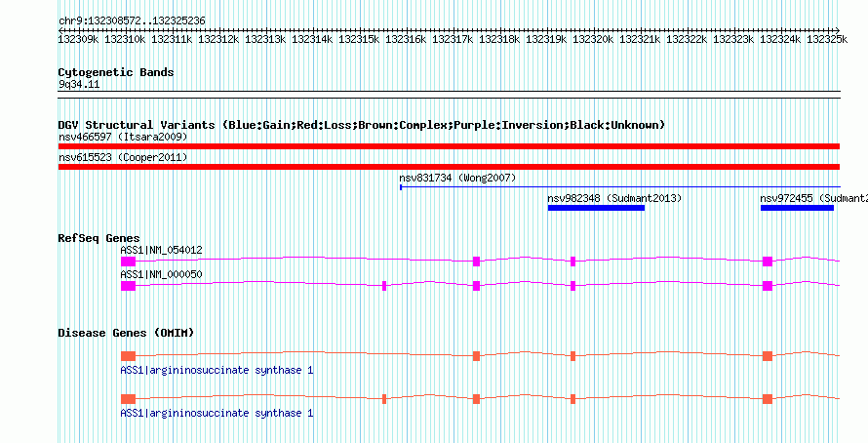Screen dimensions: 868x443
Task: Click the red loss bar for nsv466597
Action: point(449,146)
